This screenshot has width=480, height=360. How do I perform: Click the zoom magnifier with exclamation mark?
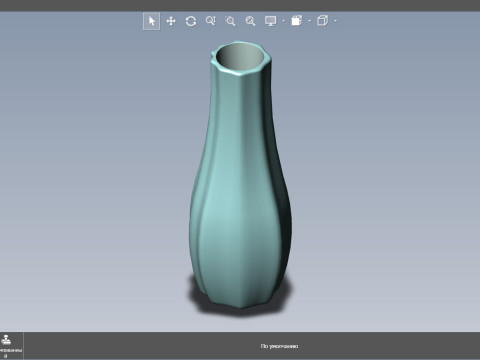(211, 21)
